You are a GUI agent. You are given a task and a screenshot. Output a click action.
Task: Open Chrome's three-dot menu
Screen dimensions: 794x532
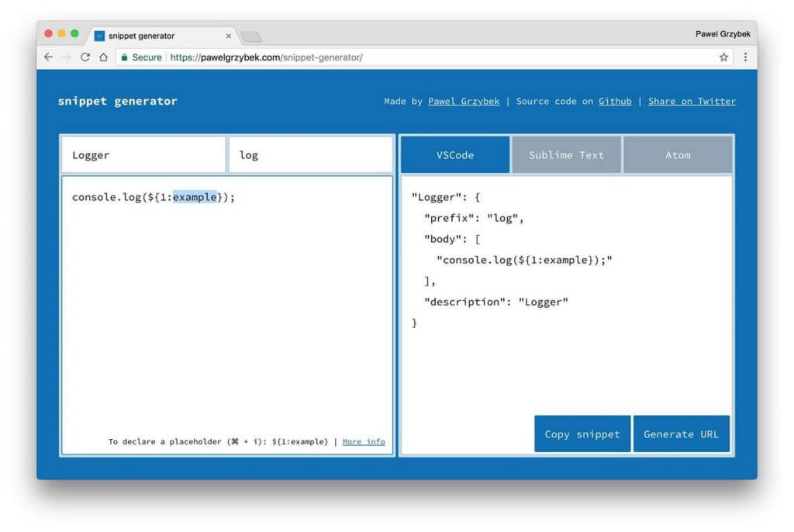click(745, 57)
